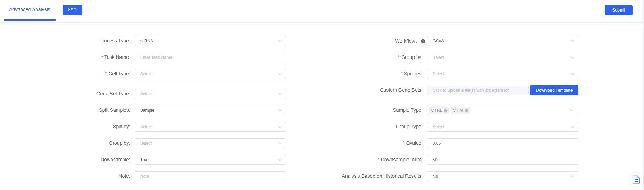This screenshot has width=644, height=190.
Task: Open the Group Type dropdown
Action: [502, 127]
